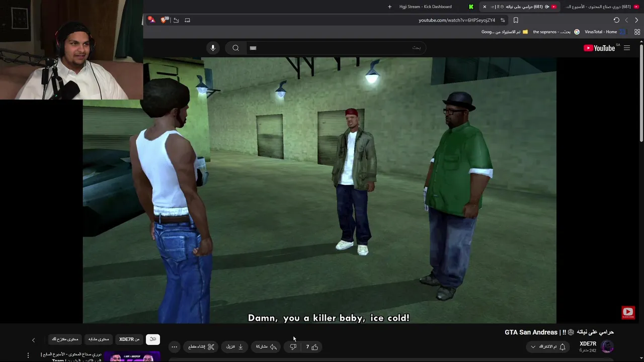Click the channel subscribe watermark on video
The width and height of the screenshot is (644, 362).
(x=628, y=313)
